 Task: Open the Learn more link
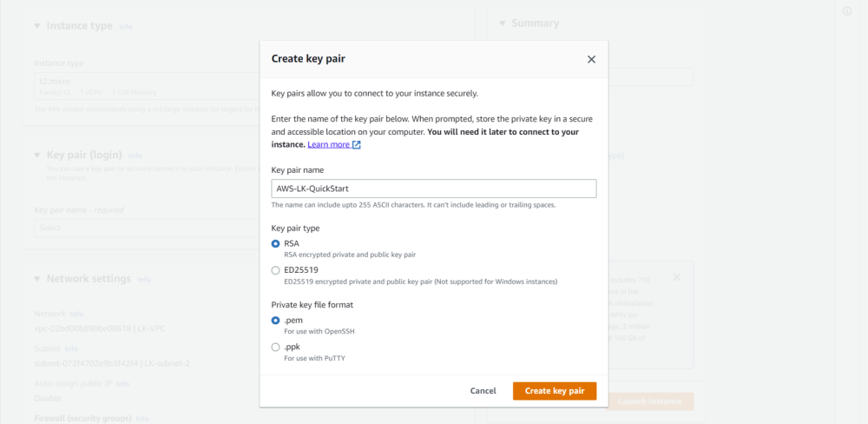point(329,144)
